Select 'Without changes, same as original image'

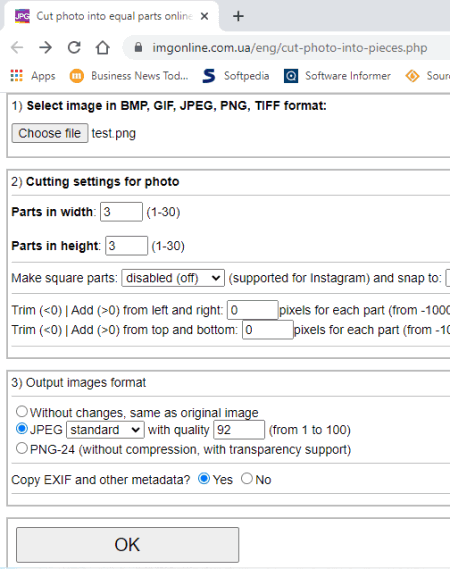(22, 412)
